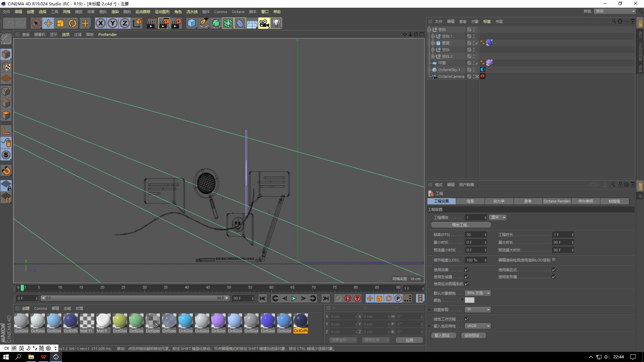This screenshot has height=362, width=644.
Task: Select the Rotate tool
Action: coord(72,23)
